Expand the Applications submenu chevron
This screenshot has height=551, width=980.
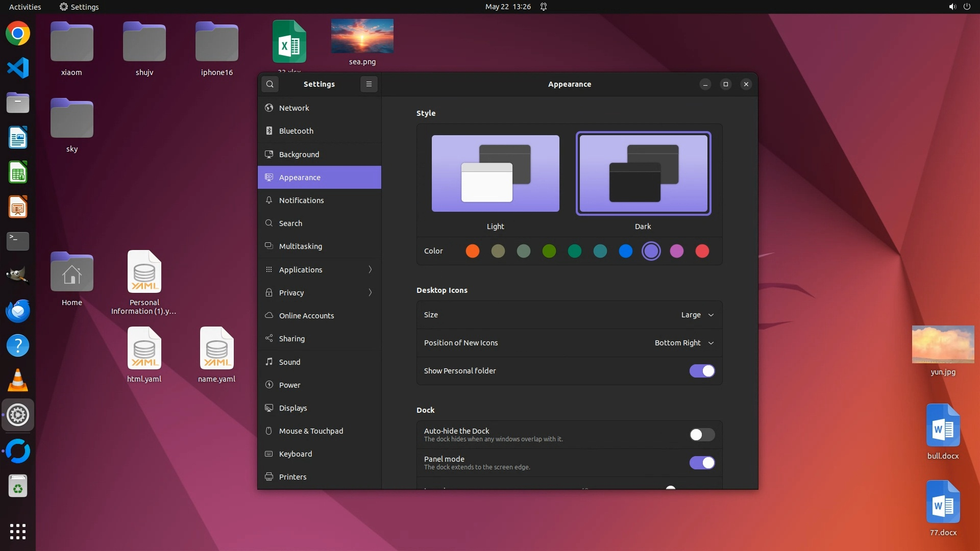[x=370, y=269]
